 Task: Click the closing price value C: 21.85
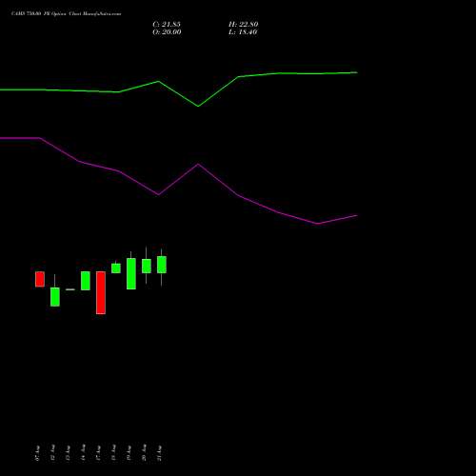(167, 24)
